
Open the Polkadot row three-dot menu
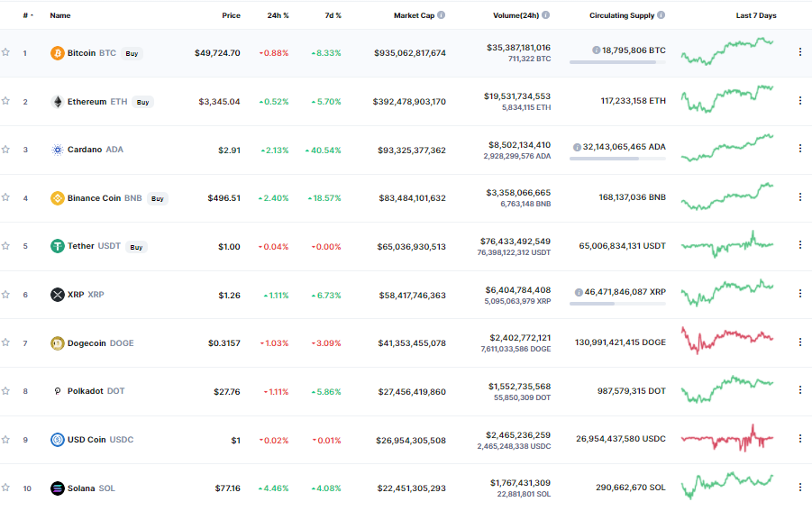pos(800,390)
